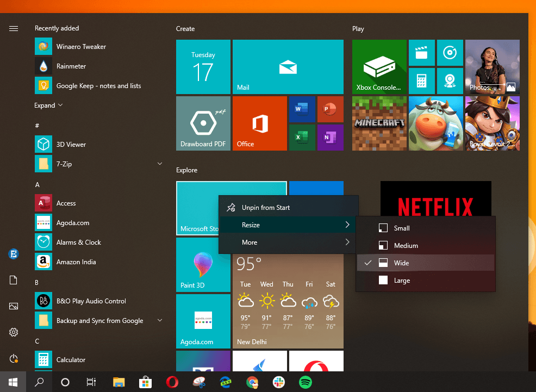This screenshot has height=392, width=536.
Task: Open Winaero Tweaker from app list
Action: click(x=81, y=47)
